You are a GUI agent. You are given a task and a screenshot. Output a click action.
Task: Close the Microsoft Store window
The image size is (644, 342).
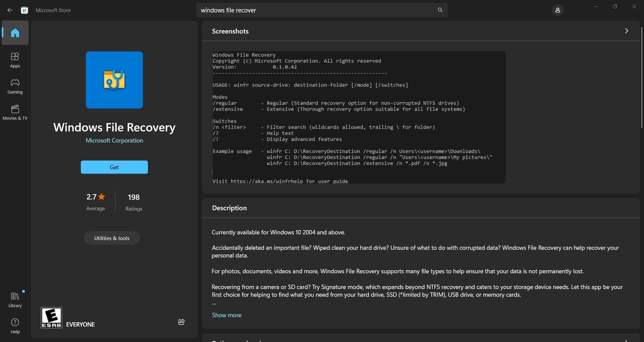point(634,7)
